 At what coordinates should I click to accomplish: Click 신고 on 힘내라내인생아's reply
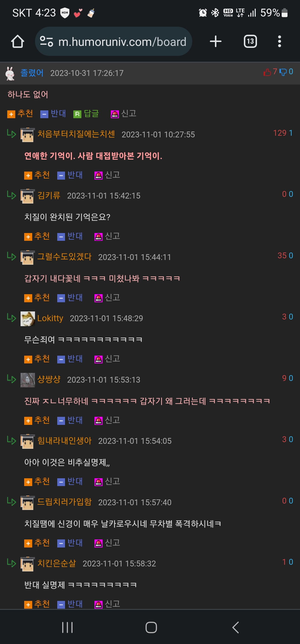coord(107,481)
